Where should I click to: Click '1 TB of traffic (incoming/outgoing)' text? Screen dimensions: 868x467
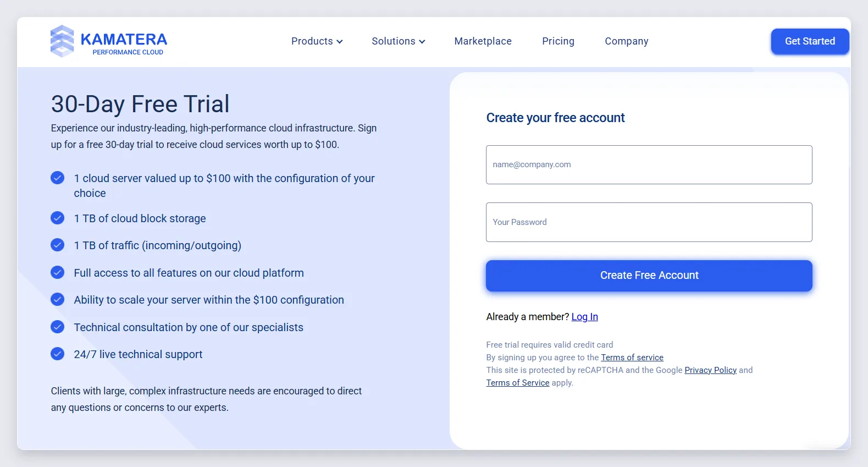click(158, 245)
